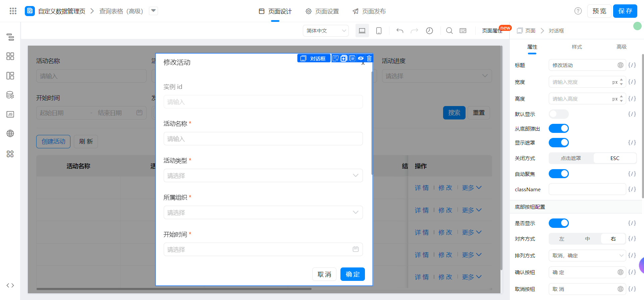Bind variable for 标题 with the {/} icon
This screenshot has height=300, width=644.
(632, 65)
